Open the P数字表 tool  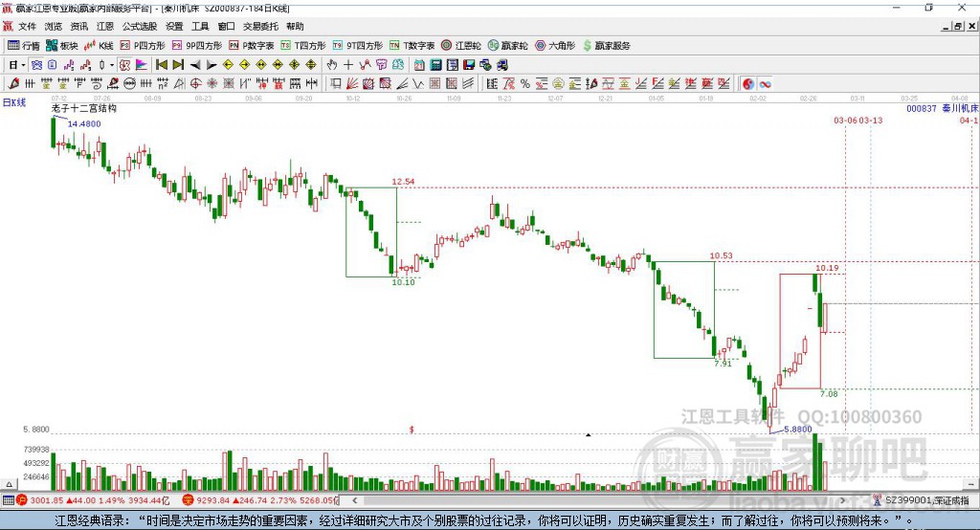coord(252,46)
